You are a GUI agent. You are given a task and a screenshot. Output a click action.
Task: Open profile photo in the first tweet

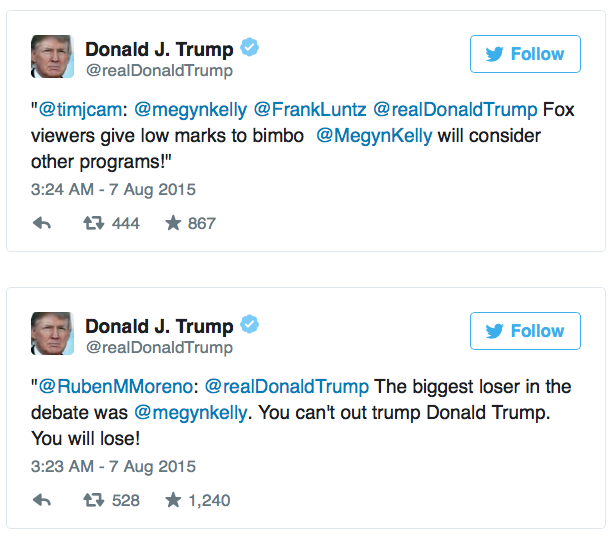(53, 57)
